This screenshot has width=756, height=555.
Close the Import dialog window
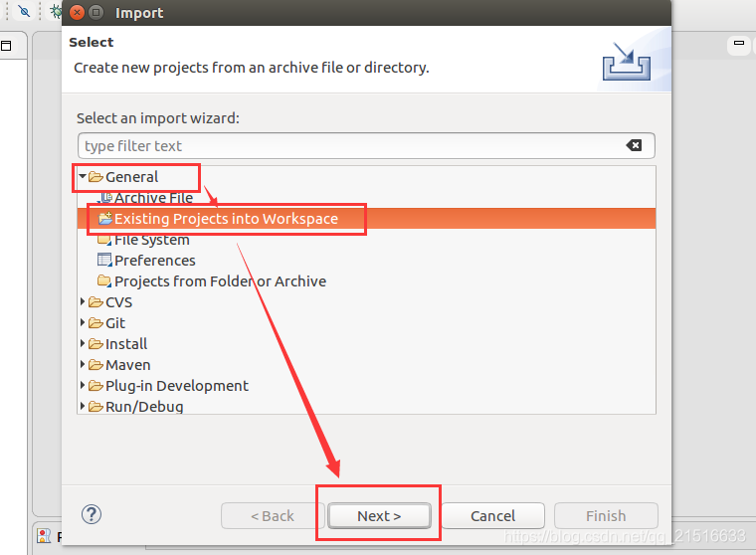pyautogui.click(x=77, y=13)
